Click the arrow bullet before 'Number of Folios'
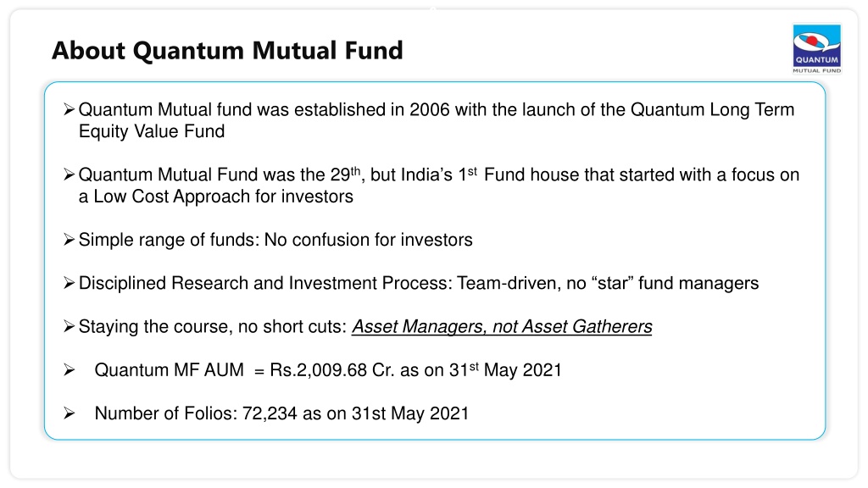Viewport: 868px width, 488px height. [69, 413]
